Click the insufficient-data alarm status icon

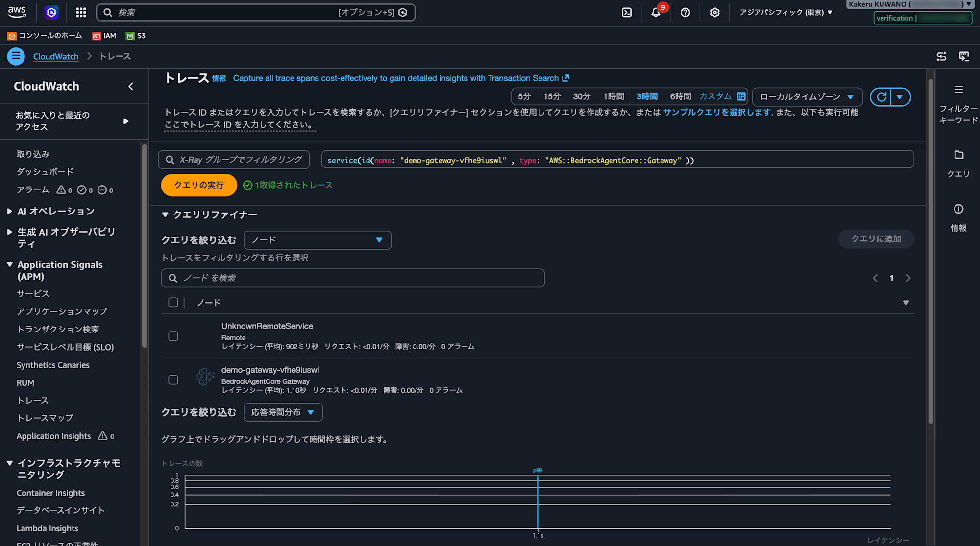(102, 190)
